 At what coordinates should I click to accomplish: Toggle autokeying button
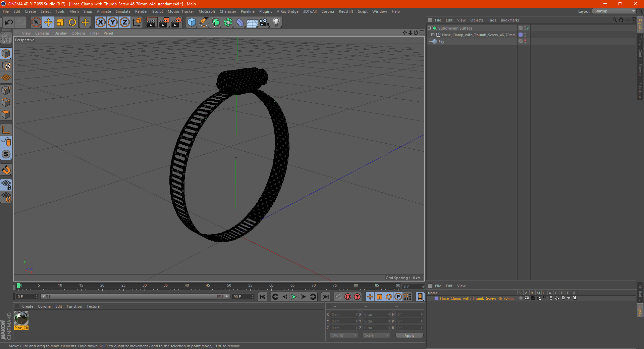tap(348, 297)
